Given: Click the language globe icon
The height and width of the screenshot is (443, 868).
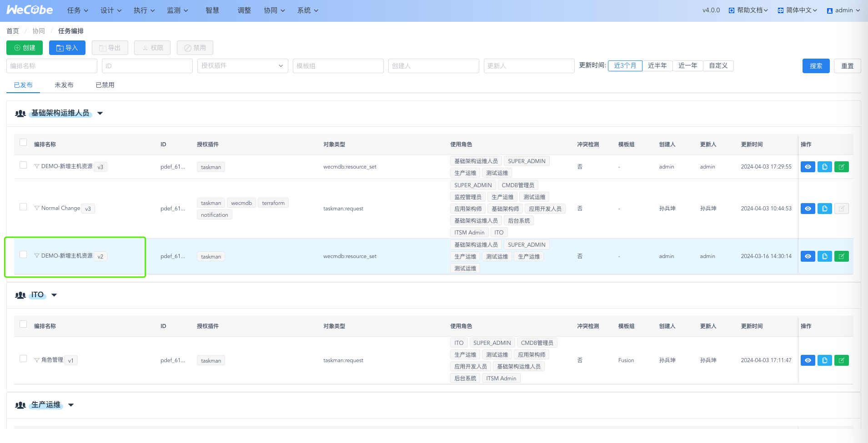Looking at the screenshot, I should [x=781, y=10].
